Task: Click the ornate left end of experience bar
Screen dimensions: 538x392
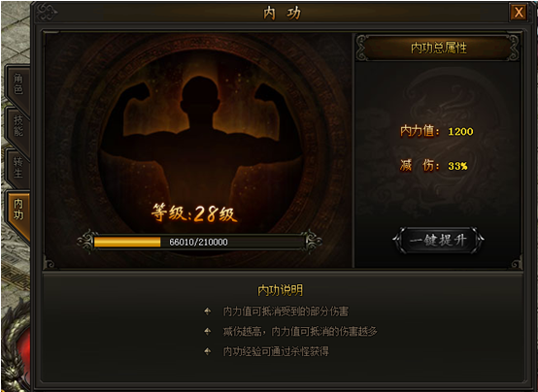Action: [85, 242]
